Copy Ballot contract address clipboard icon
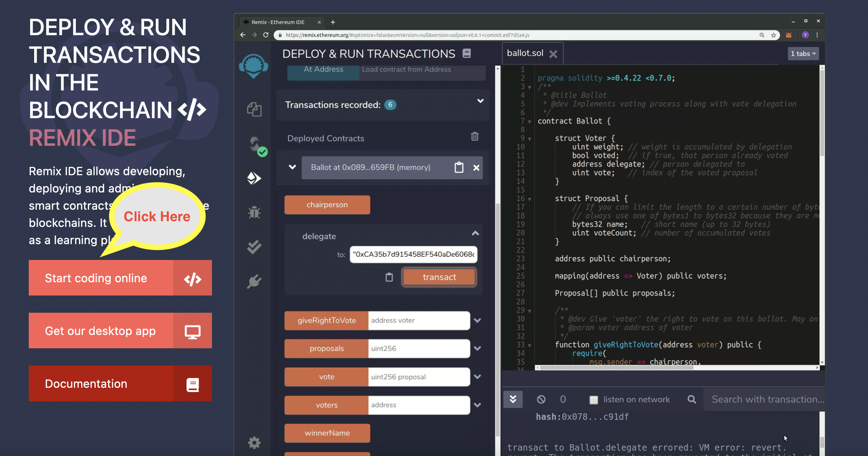This screenshot has width=868, height=456. [459, 167]
